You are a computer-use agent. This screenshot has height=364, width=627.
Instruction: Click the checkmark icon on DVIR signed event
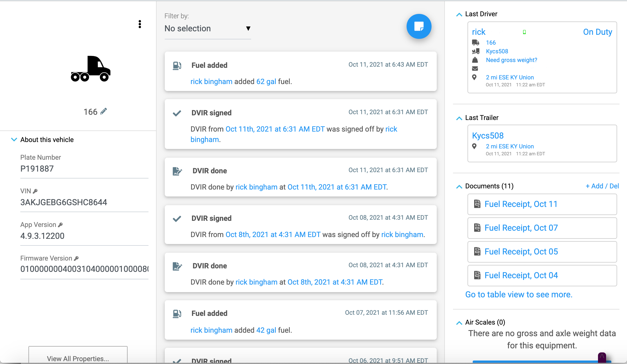click(x=177, y=113)
